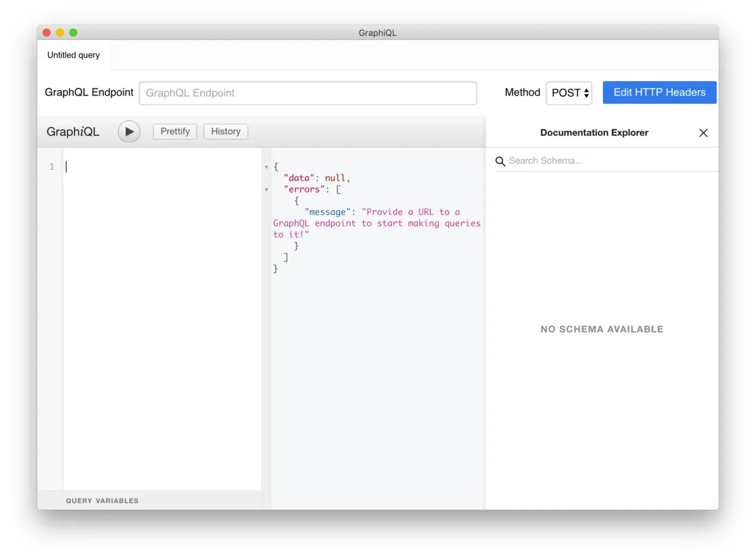This screenshot has height=559, width=756.
Task: Click the Method stepper arrows next to POST
Action: pyautogui.click(x=586, y=93)
